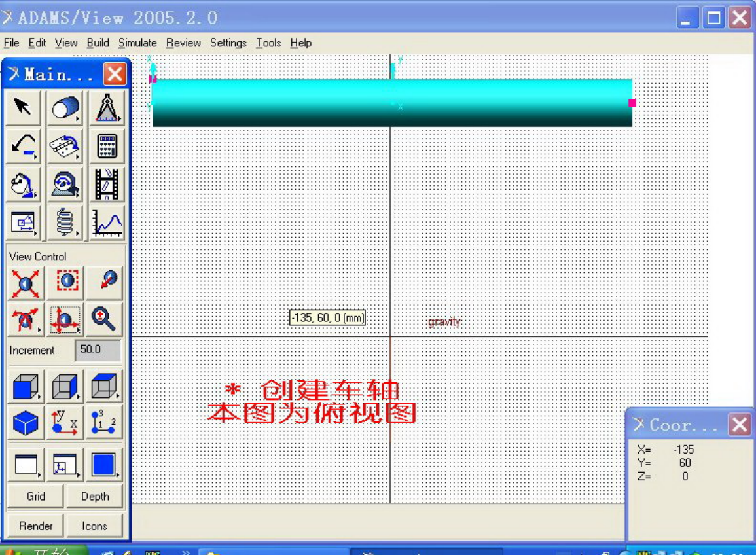Screen dimensions: 756x555
Task: Open the Simulate menu
Action: click(x=137, y=43)
